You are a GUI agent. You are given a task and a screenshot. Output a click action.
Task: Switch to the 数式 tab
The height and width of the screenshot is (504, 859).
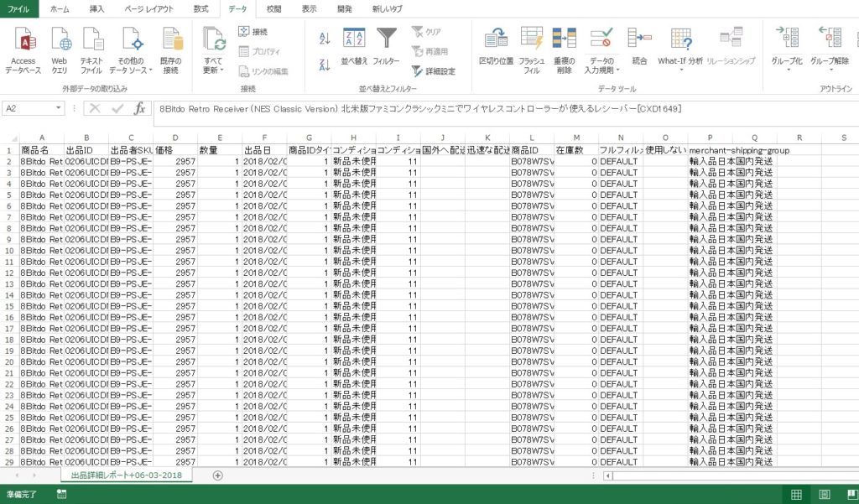pyautogui.click(x=201, y=8)
